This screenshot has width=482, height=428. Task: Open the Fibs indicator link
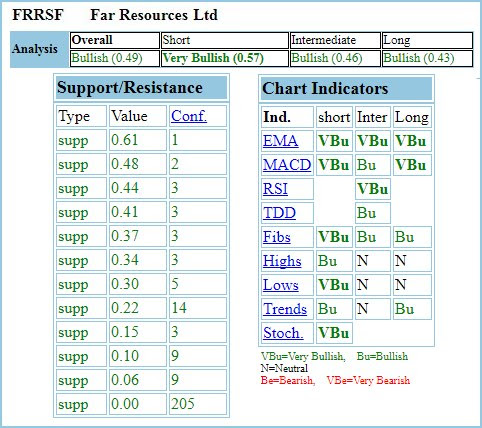pos(277,237)
